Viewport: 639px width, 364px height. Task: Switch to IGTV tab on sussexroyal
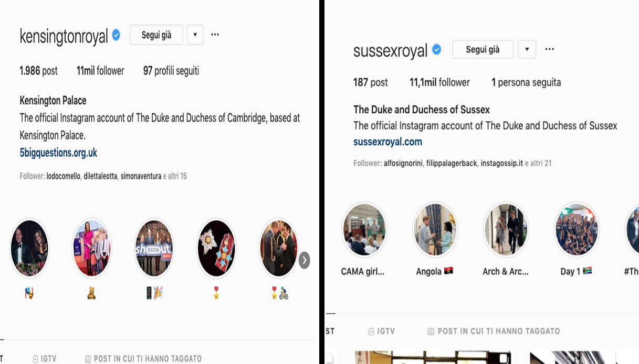coord(381,331)
